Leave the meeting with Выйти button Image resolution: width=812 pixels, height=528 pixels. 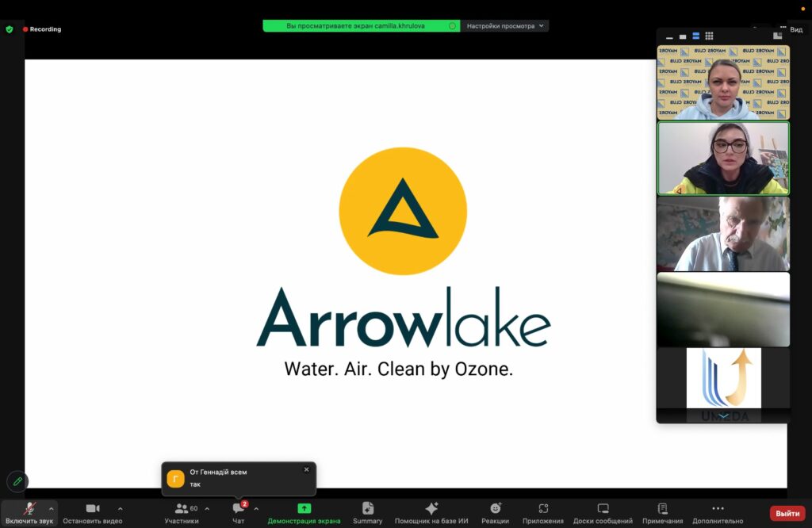point(787,513)
